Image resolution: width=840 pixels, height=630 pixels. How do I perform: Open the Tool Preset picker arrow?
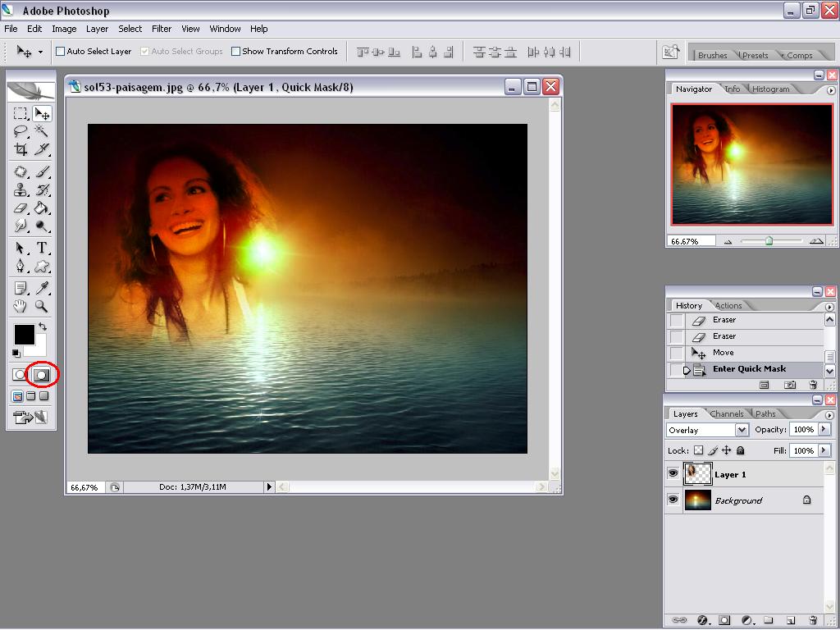41,52
